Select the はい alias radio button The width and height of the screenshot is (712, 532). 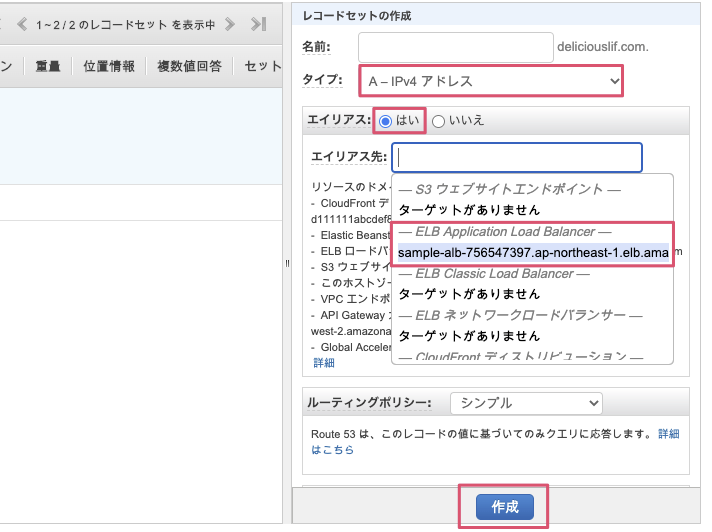point(385,120)
